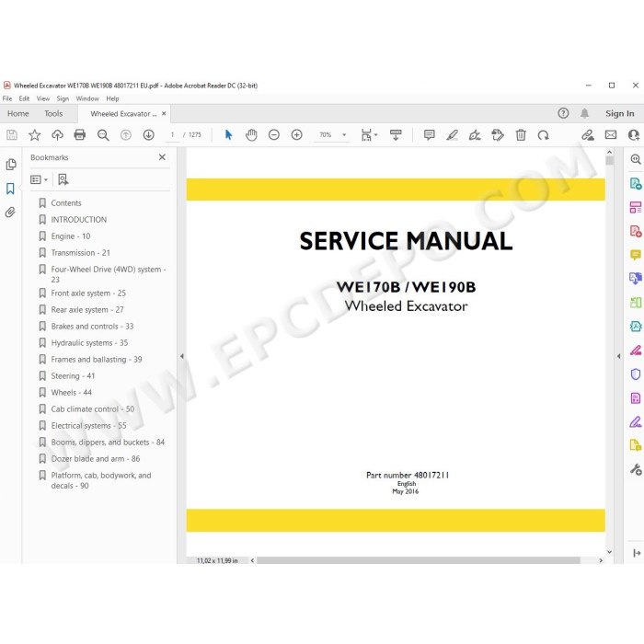644x644 pixels.
Task: Add a sticky note comment
Action: click(430, 134)
